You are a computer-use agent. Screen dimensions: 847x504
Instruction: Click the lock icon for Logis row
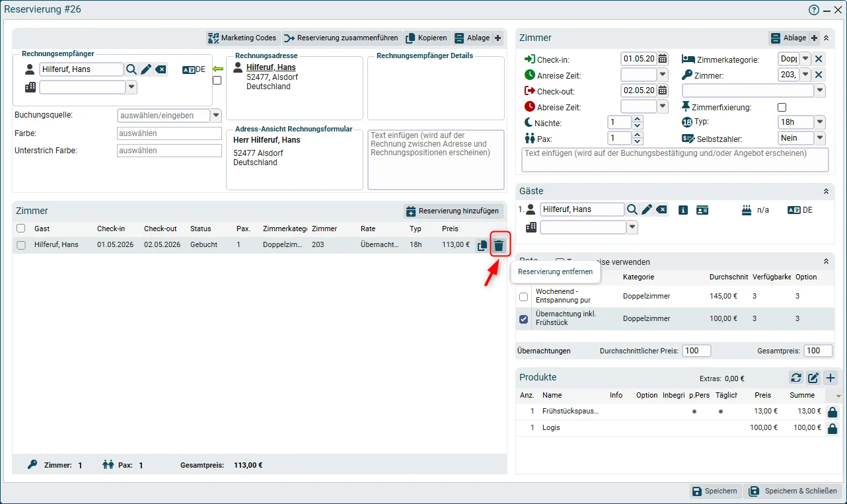coord(832,428)
